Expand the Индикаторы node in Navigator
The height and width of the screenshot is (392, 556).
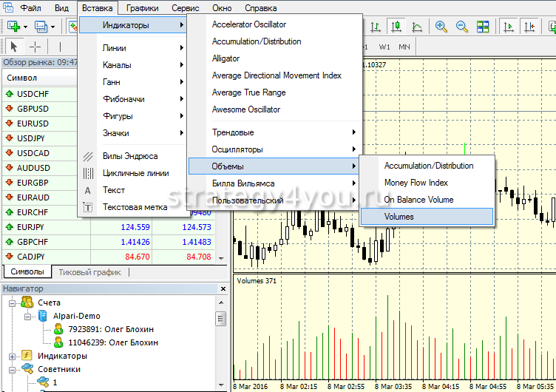click(x=13, y=356)
